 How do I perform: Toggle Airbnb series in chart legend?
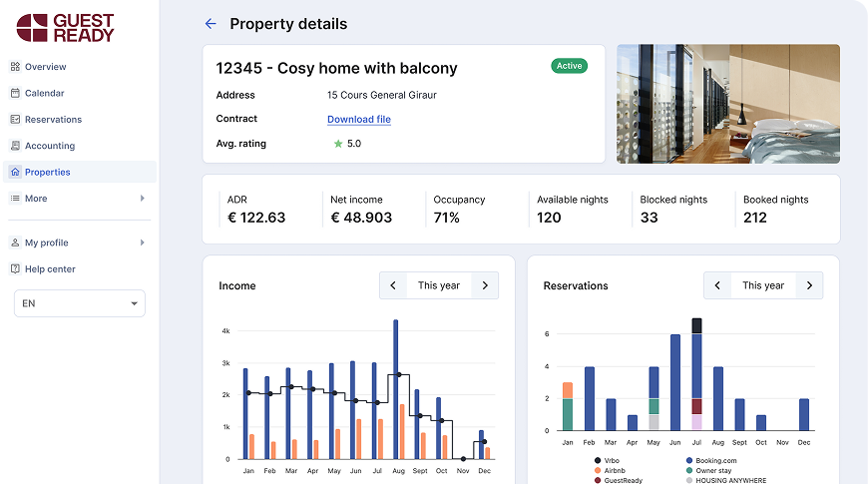[610, 470]
